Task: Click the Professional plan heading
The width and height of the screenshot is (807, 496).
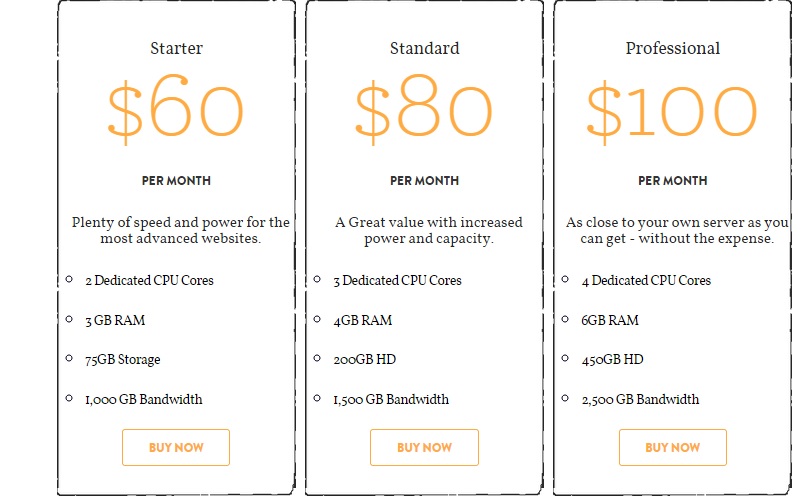Action: 672,48
